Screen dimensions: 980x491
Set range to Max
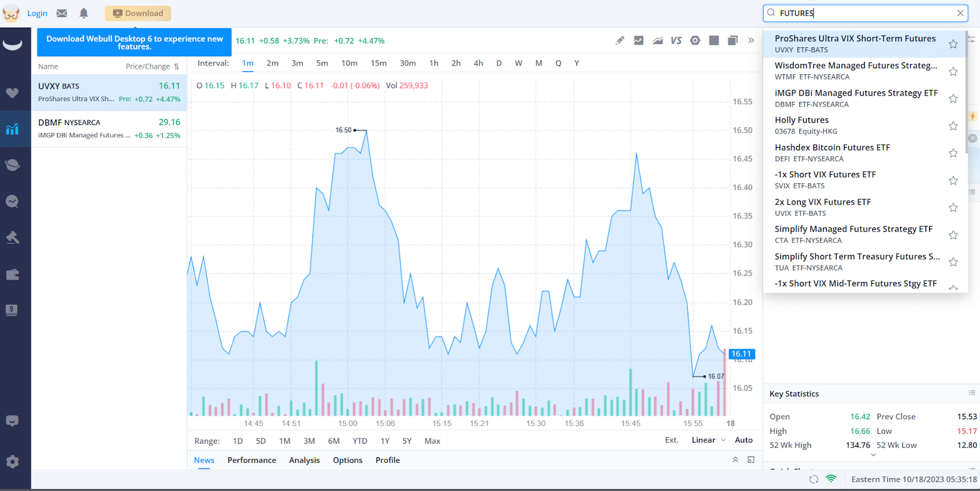(432, 441)
